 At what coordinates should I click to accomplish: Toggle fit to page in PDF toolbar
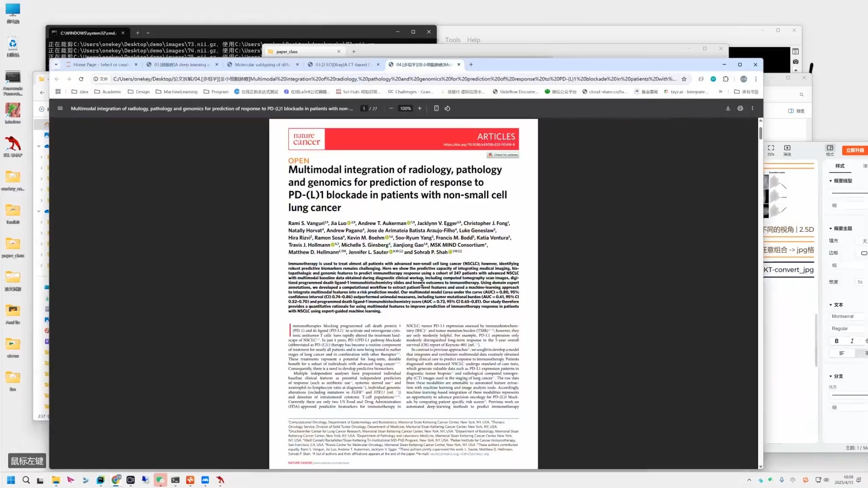click(436, 108)
